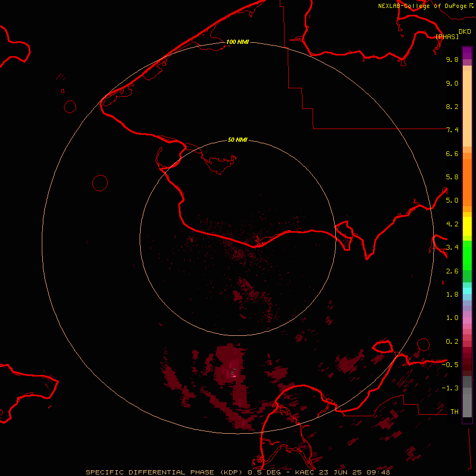Click the 1.8 legend value

(452, 295)
